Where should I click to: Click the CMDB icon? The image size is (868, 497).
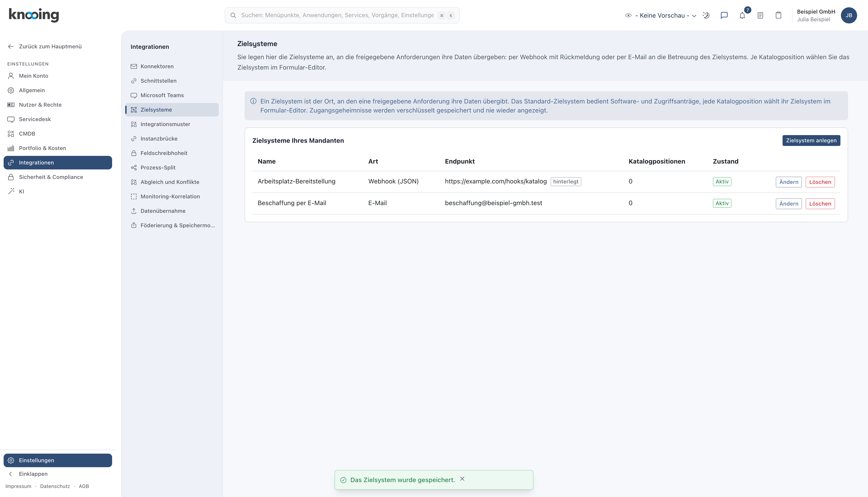(x=11, y=134)
